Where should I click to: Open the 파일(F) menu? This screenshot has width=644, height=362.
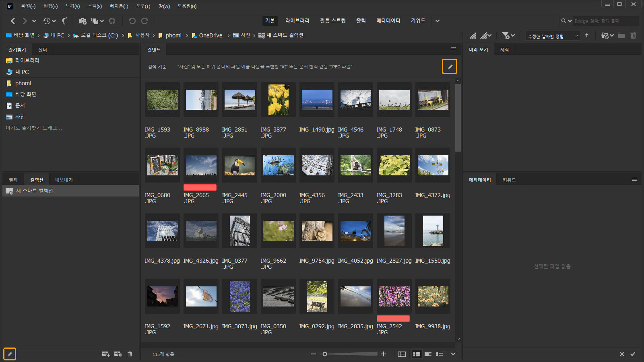(28, 6)
